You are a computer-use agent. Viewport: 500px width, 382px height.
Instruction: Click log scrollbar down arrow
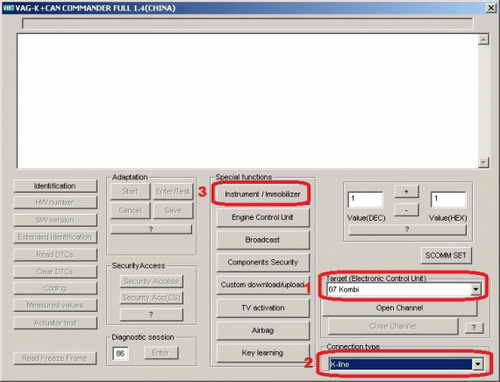[483, 162]
